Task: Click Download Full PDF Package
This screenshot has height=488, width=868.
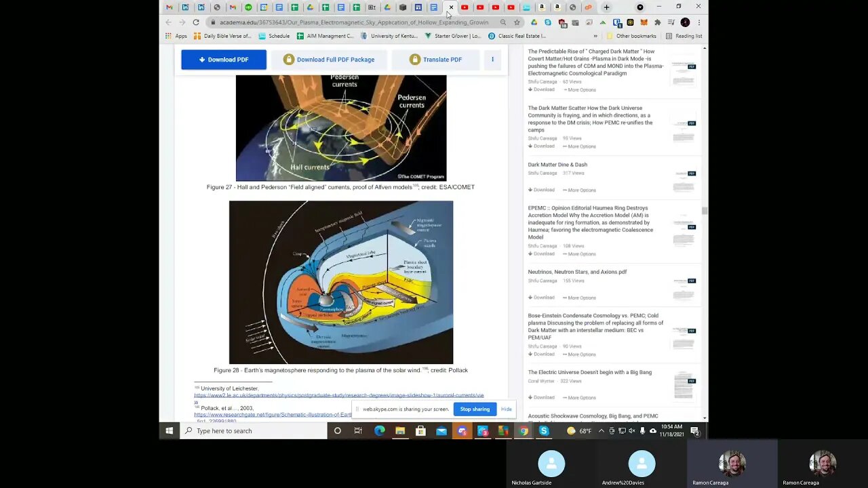Action: coord(329,60)
